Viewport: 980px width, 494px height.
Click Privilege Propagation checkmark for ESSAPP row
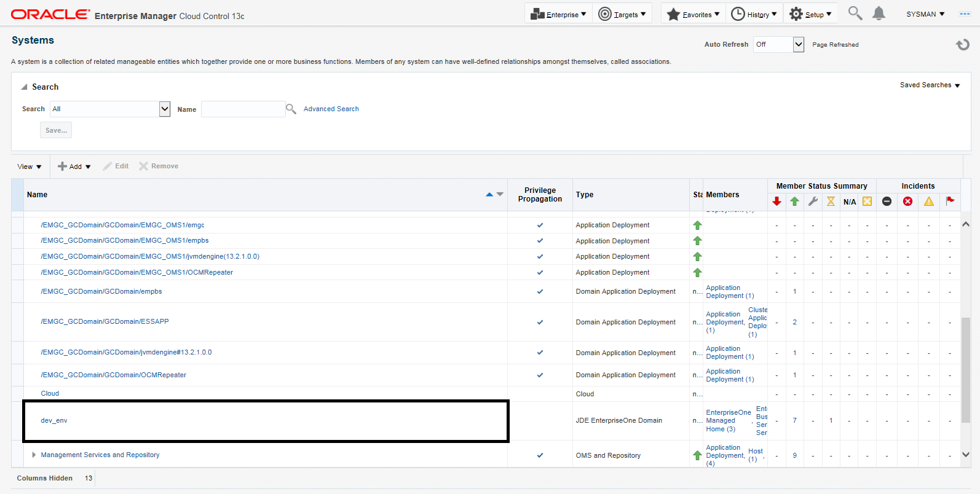tap(540, 322)
